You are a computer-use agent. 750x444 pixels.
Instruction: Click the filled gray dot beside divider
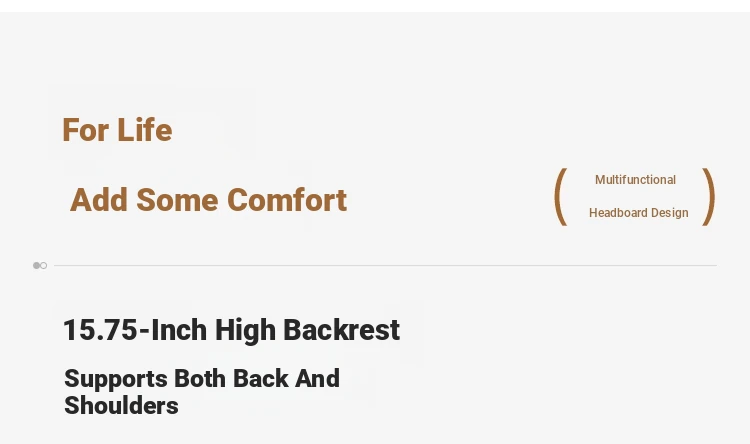tap(36, 266)
